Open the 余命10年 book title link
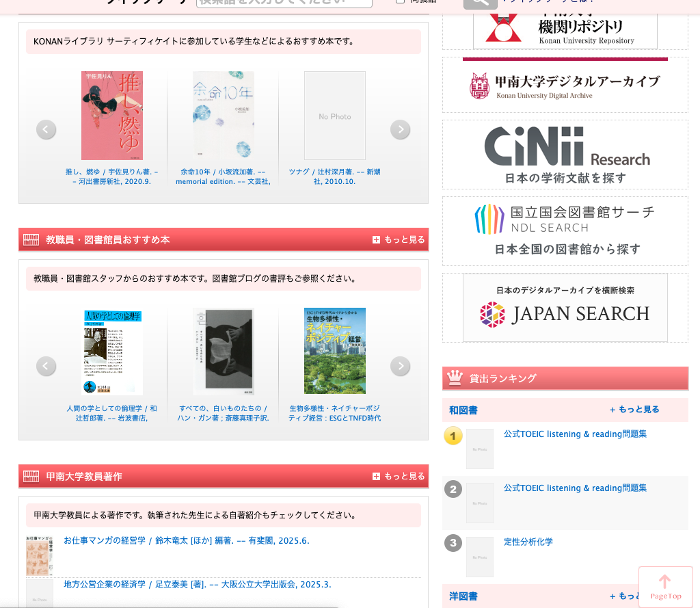This screenshot has width=700, height=608. click(x=223, y=176)
